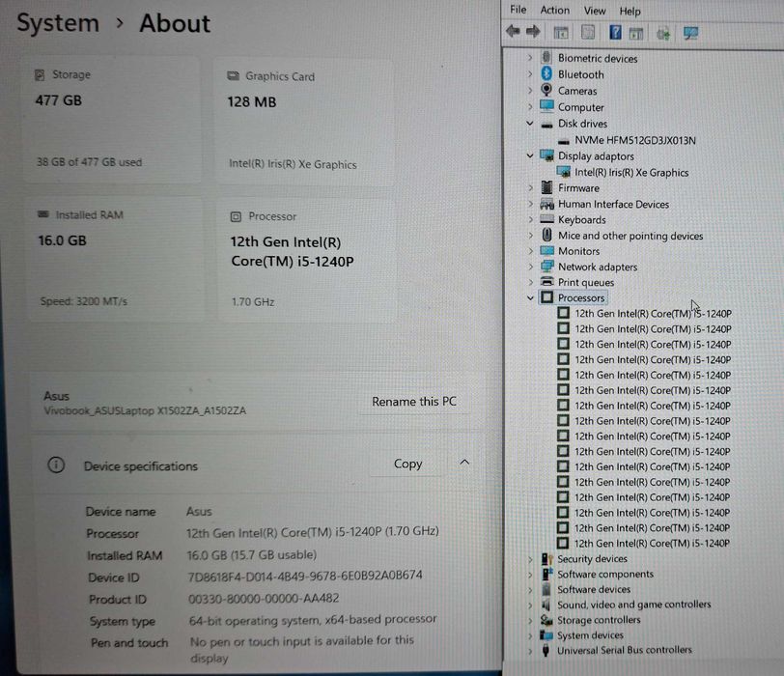Select the Processors tree label
The height and width of the screenshot is (676, 784).
(581, 297)
